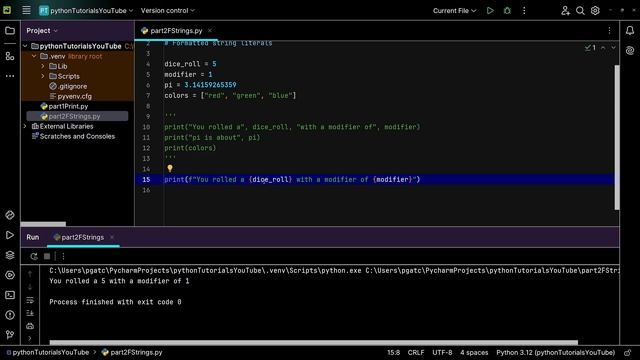The image size is (640, 360).
Task: Toggle soft-wrap in Run console
Action: coord(30,300)
